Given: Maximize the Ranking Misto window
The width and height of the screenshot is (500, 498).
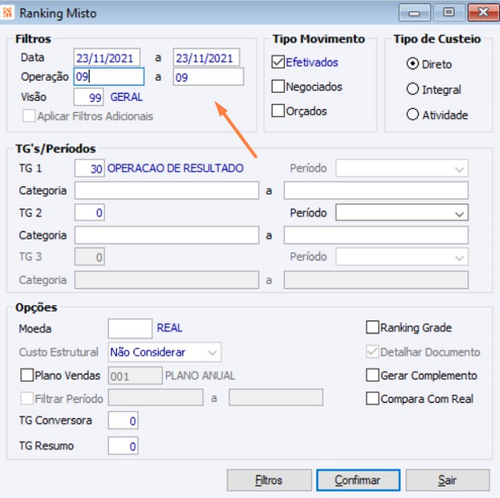Looking at the screenshot, I should 449,13.
